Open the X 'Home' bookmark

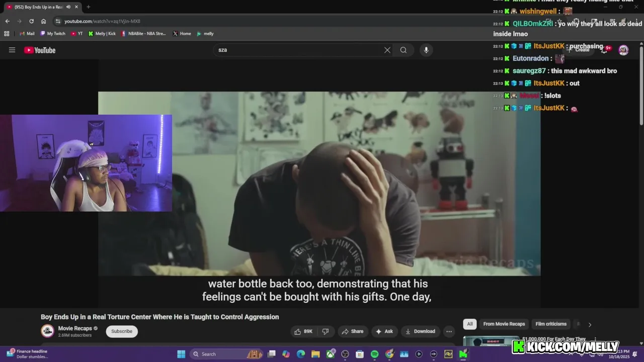pos(181,34)
